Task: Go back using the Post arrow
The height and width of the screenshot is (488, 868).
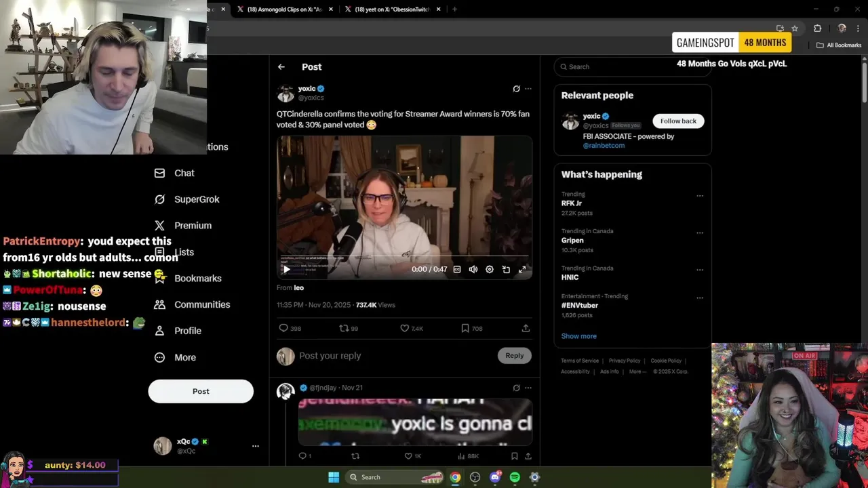Action: click(x=281, y=67)
